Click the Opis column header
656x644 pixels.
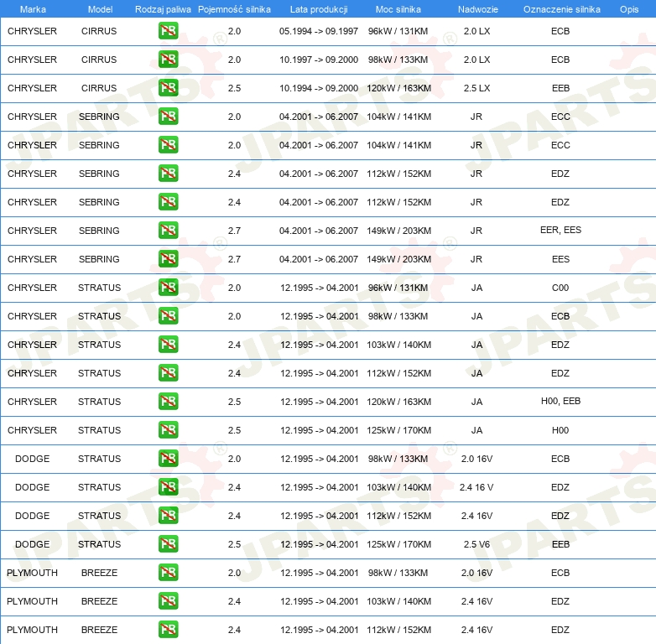click(628, 9)
